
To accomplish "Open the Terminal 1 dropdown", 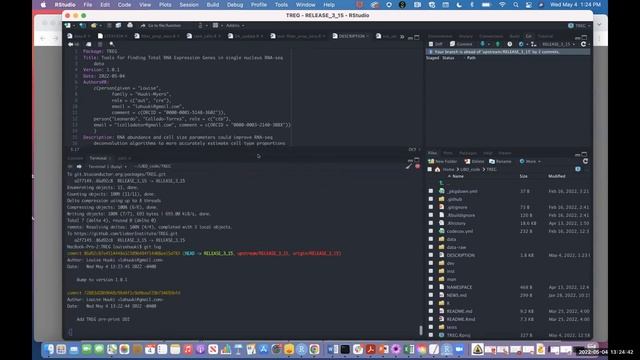I will coord(107,167).
